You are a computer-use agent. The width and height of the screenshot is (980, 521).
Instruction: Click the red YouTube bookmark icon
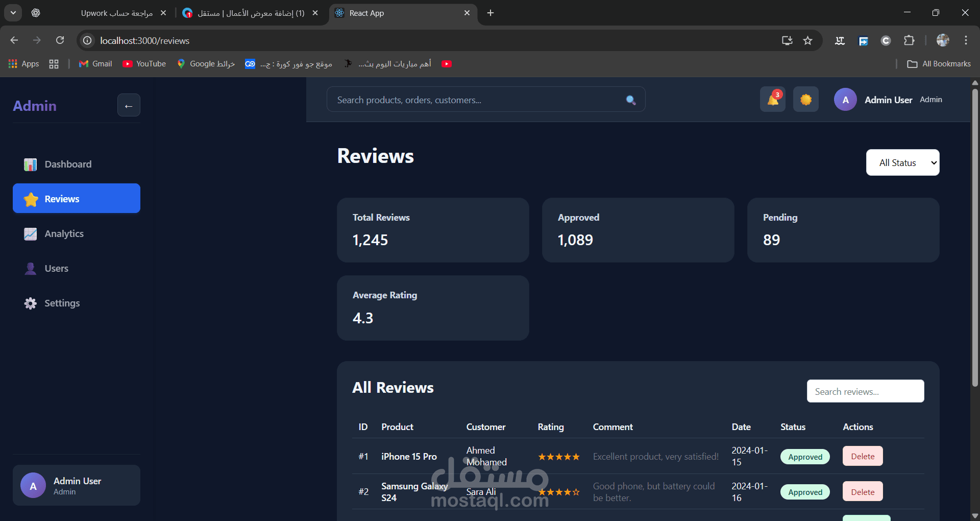tap(447, 64)
